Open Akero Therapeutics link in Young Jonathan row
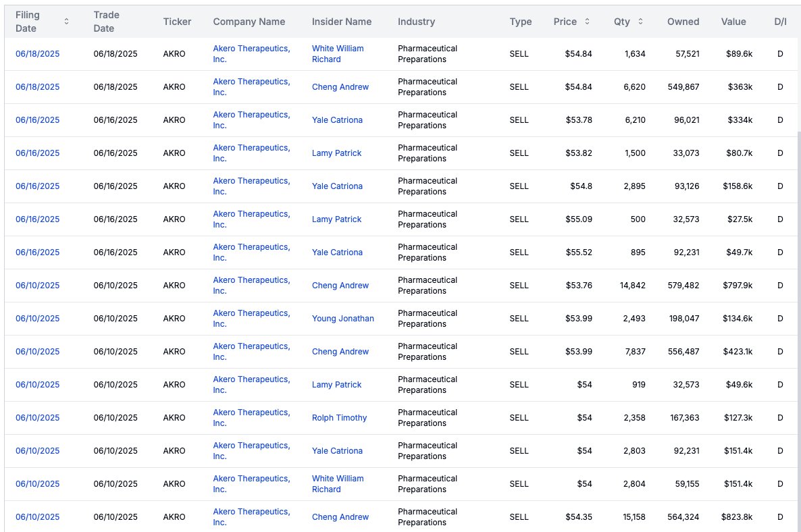Viewport: 801px width, 532px height. 251,319
